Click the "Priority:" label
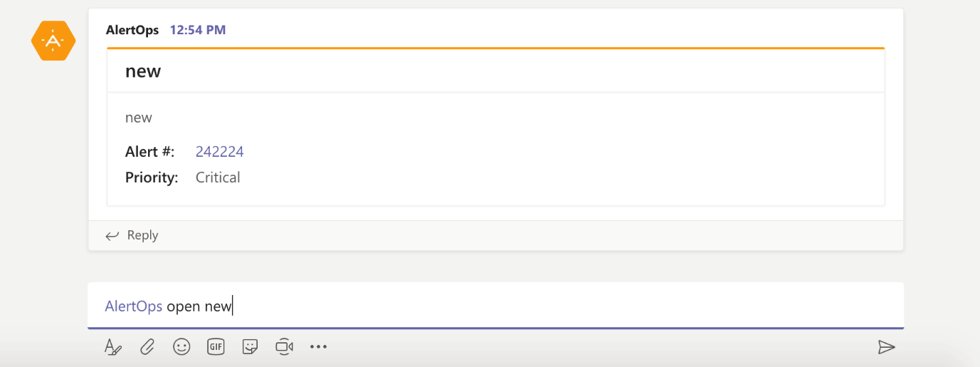The image size is (980, 367). tap(152, 177)
